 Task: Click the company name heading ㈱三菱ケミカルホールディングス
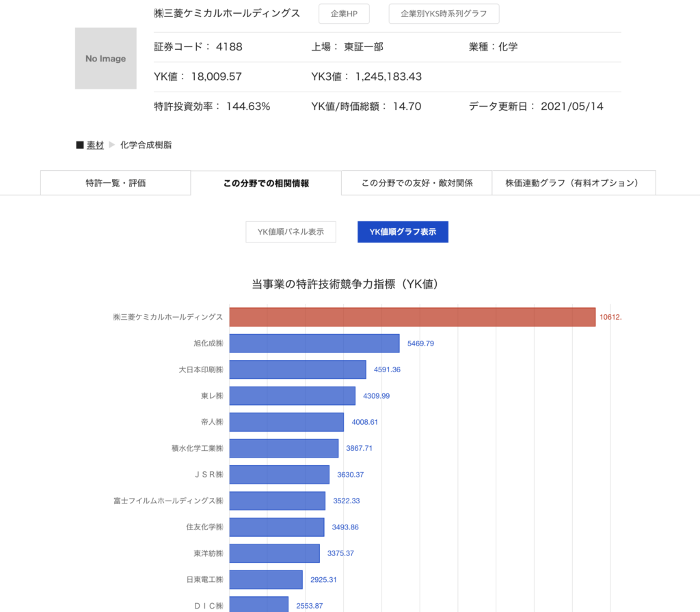(227, 14)
